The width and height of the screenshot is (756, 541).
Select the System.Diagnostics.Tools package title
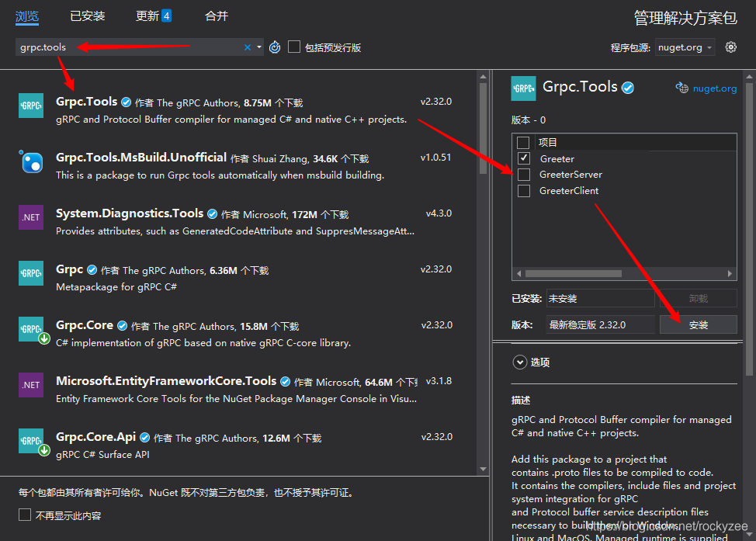(130, 213)
